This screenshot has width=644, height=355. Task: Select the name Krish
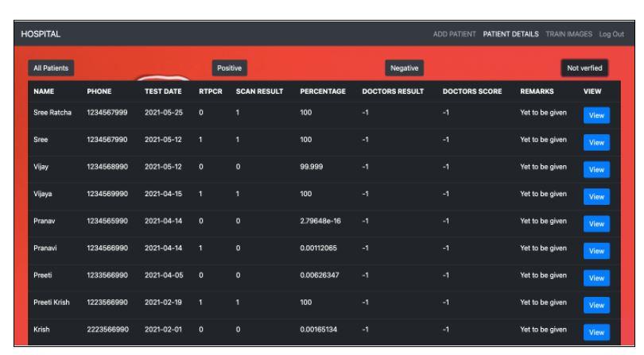click(41, 329)
